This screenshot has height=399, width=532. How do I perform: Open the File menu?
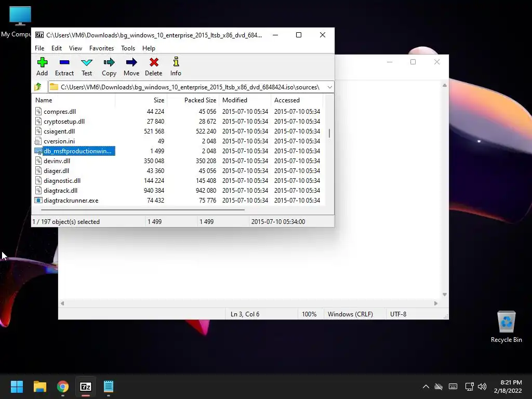point(39,48)
